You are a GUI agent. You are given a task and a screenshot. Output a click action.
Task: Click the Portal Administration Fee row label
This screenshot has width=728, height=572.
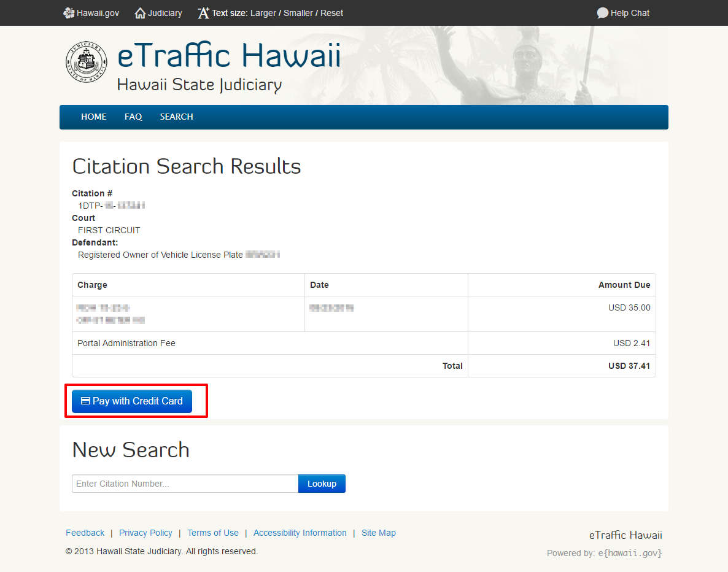(126, 343)
